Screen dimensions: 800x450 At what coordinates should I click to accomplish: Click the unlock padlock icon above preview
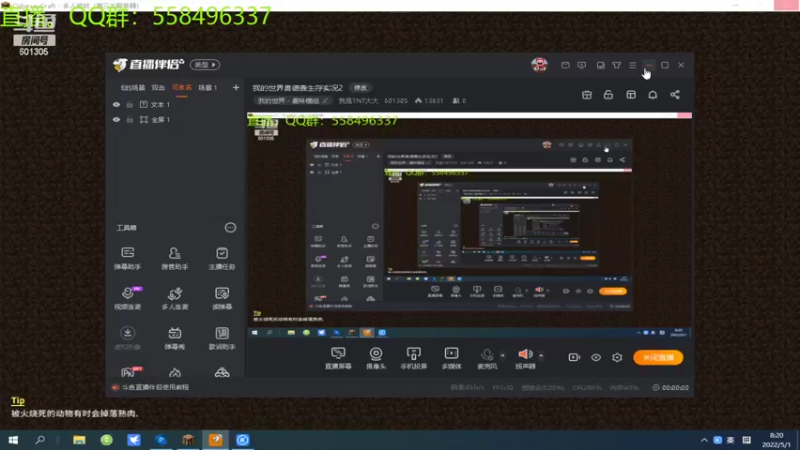608,95
